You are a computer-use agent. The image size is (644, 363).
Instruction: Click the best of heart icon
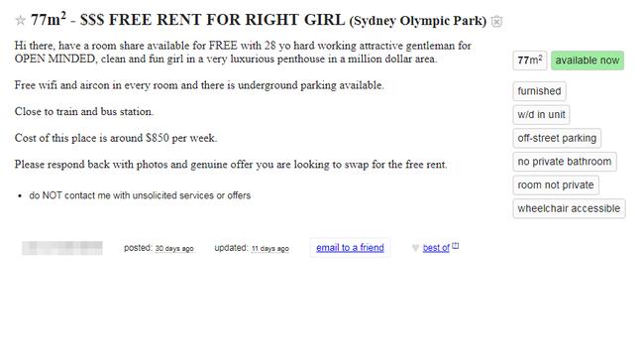415,248
